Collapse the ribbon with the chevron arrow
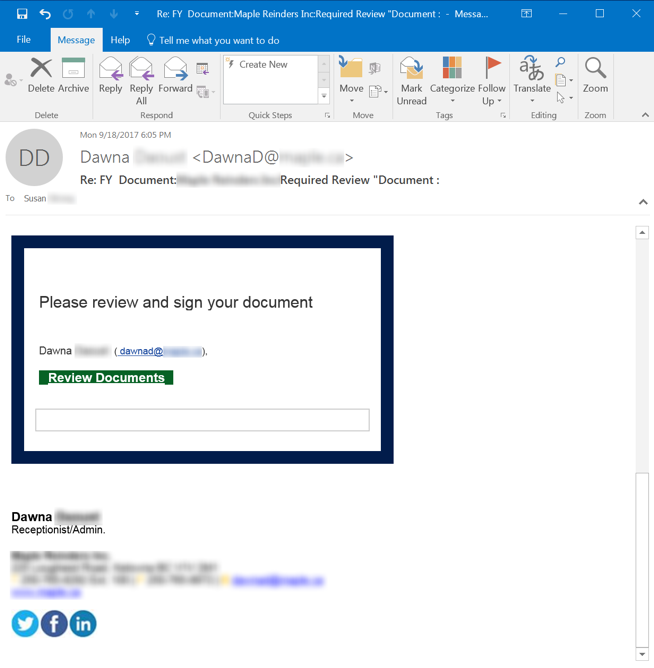 (645, 115)
